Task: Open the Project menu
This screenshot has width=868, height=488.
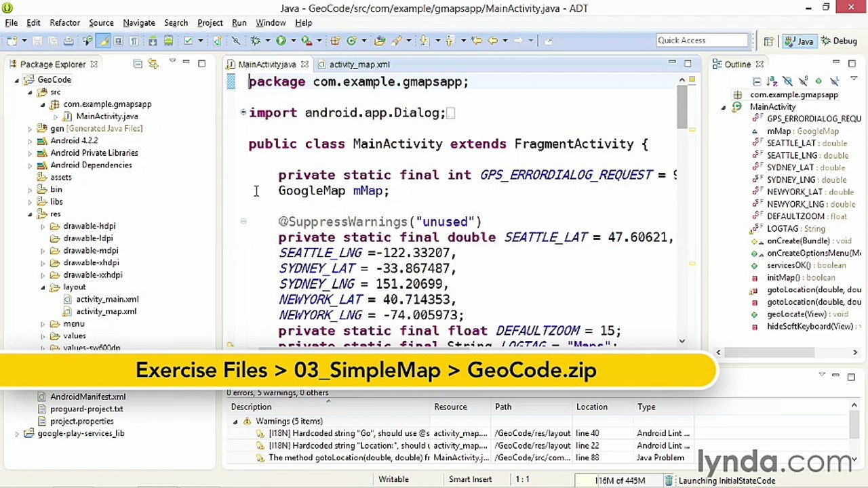Action: point(210,22)
